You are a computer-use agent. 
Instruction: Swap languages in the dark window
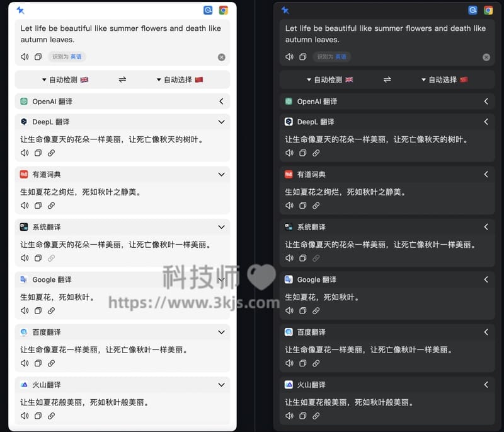[x=387, y=79]
